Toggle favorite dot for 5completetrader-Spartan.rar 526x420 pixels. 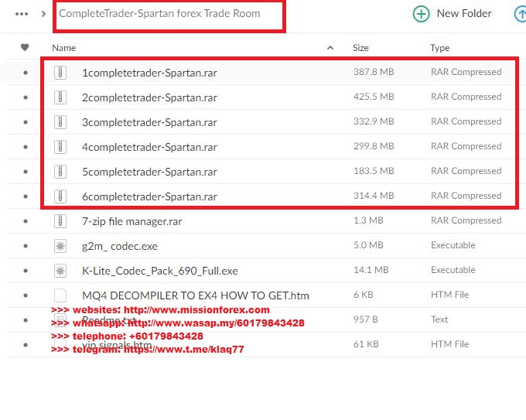[x=26, y=172]
